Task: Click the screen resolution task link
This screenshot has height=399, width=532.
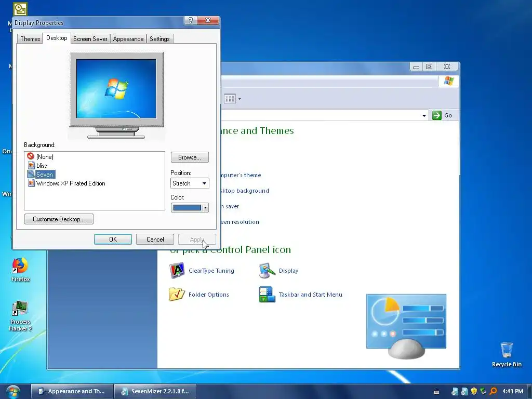Action: (240, 222)
